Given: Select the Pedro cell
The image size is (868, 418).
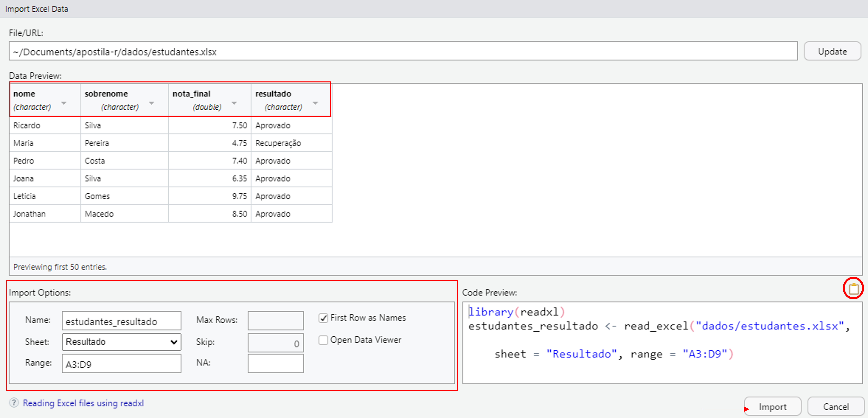Looking at the screenshot, I should pyautogui.click(x=45, y=161).
